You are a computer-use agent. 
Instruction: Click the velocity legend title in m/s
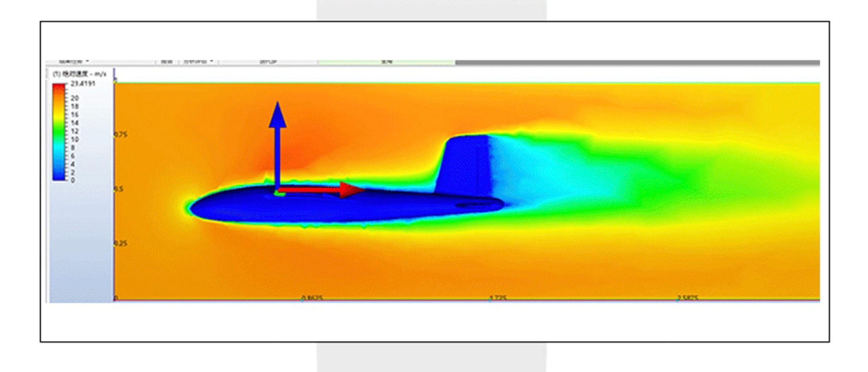tap(79, 74)
